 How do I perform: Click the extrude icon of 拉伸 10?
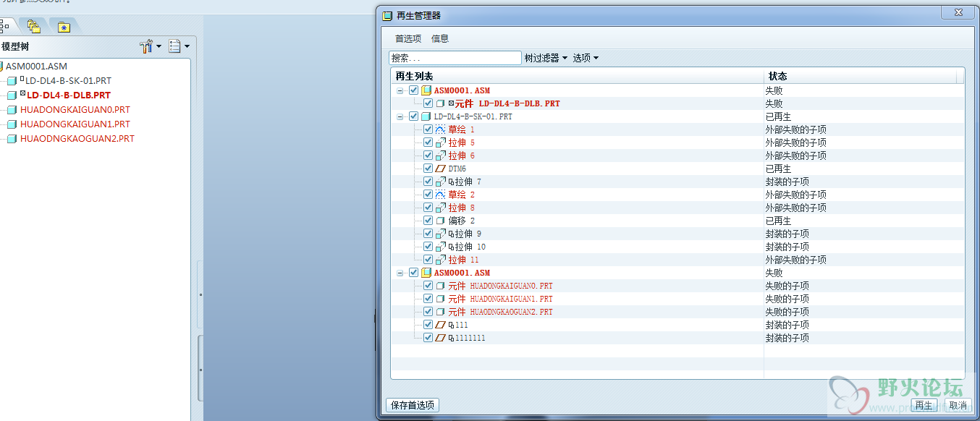pyautogui.click(x=441, y=247)
